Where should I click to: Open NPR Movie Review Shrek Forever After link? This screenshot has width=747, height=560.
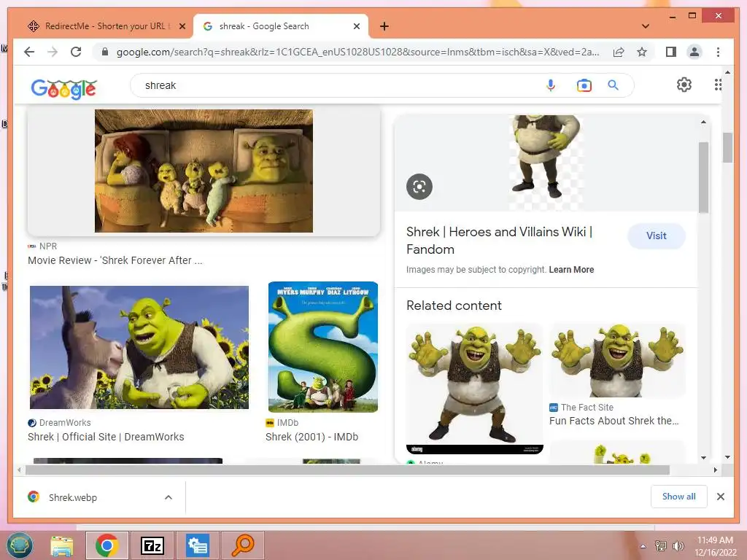pos(115,260)
